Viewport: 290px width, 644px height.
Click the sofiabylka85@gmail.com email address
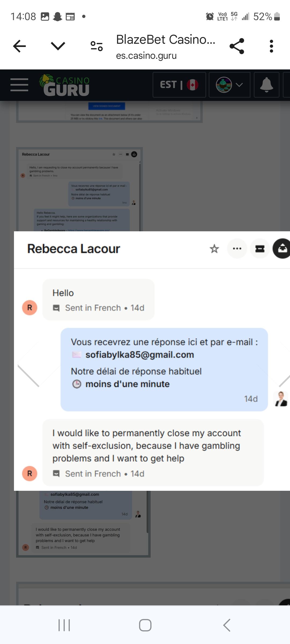(140, 355)
